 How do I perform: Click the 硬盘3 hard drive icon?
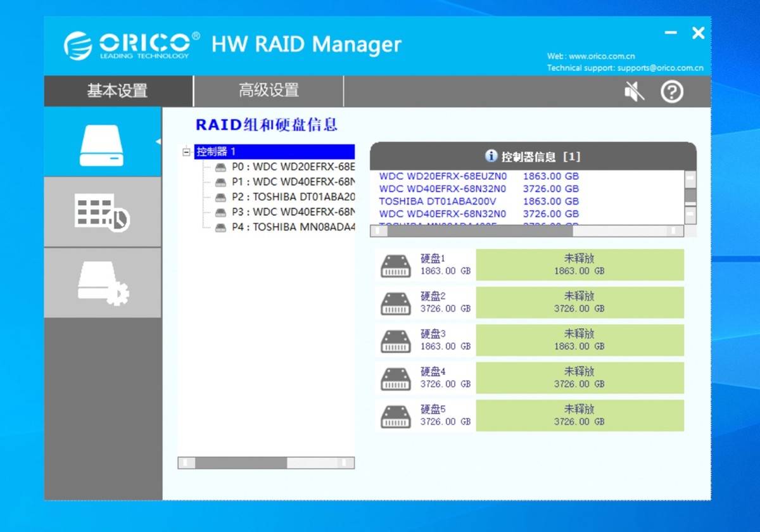(x=396, y=341)
